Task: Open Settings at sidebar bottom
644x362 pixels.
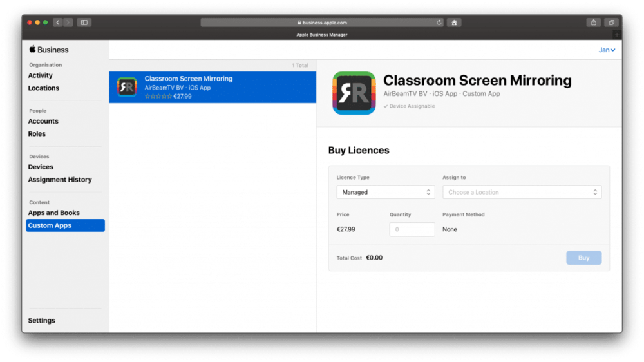Action: coord(41,321)
